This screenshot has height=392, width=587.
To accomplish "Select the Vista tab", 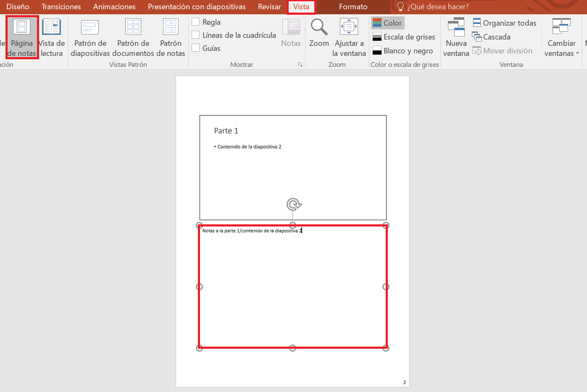I will point(301,7).
